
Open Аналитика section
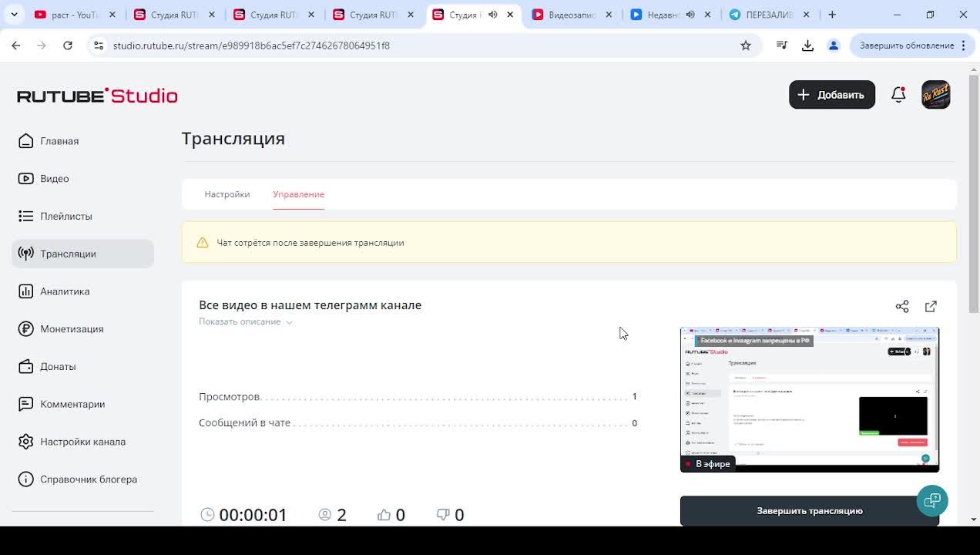83,291
